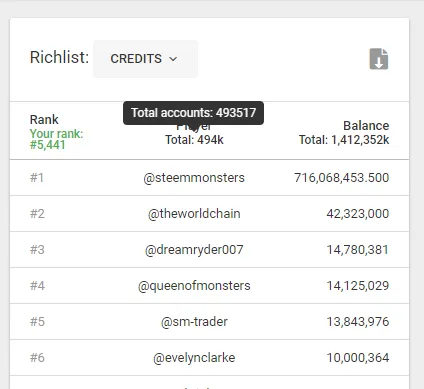Image resolution: width=424 pixels, height=389 pixels.
Task: Click the Richlist title label
Action: point(59,57)
